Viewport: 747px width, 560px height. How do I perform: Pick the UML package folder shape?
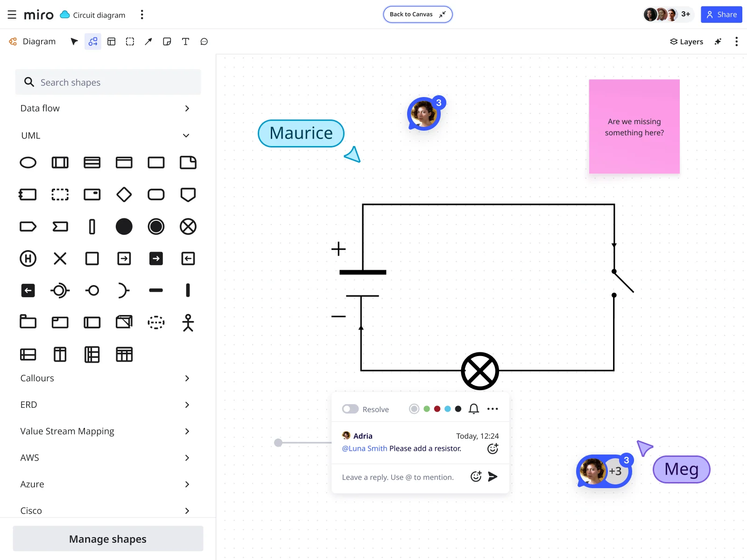coord(28,322)
